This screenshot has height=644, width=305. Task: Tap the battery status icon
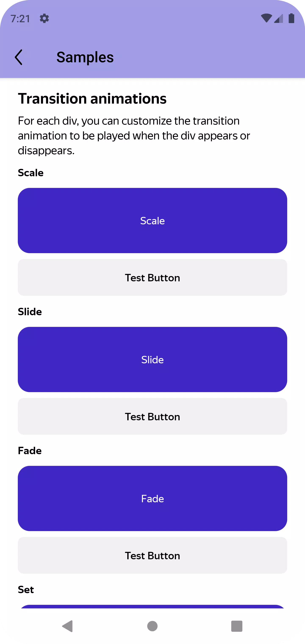(291, 18)
